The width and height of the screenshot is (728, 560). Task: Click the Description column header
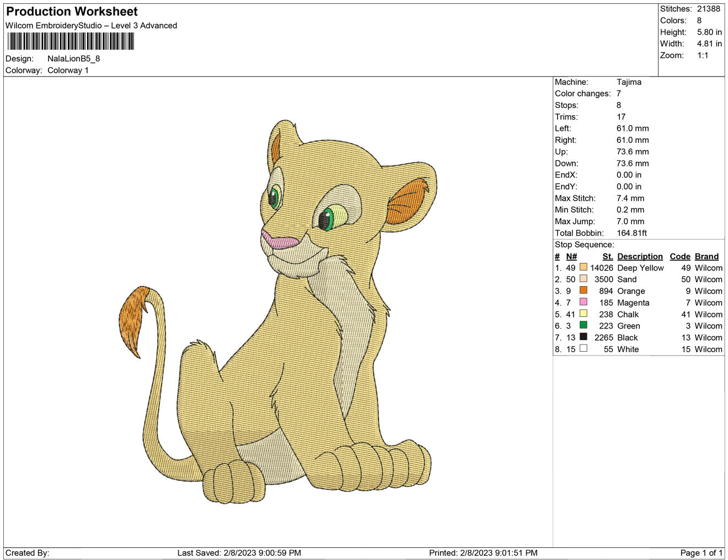(640, 256)
